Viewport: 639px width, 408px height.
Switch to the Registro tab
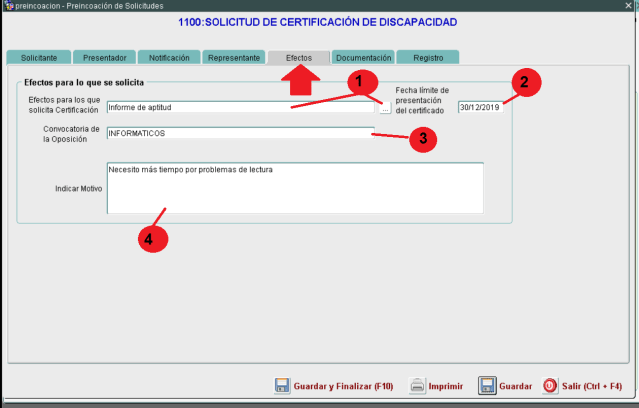point(428,58)
